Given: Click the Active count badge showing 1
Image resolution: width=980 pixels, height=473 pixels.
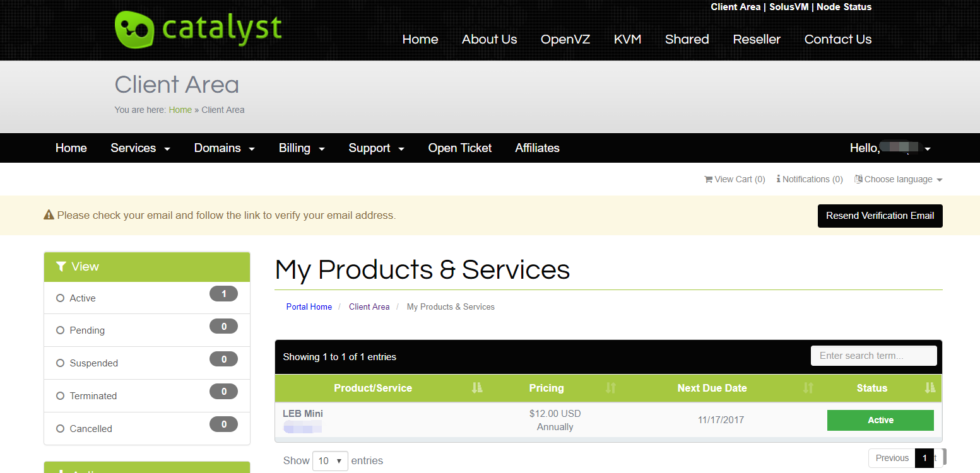Looking at the screenshot, I should click(x=223, y=293).
